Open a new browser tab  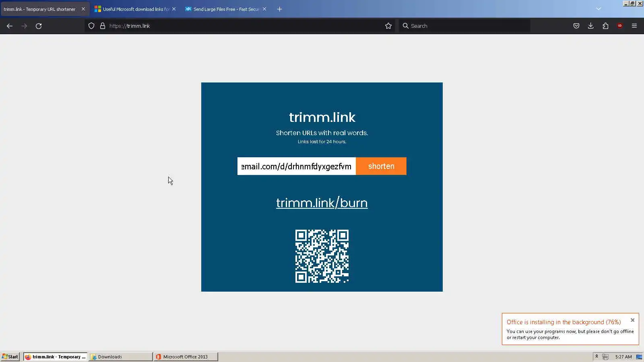pyautogui.click(x=279, y=9)
